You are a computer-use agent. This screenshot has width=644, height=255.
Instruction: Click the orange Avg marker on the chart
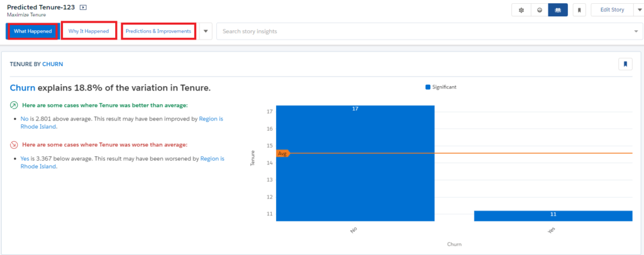[282, 153]
